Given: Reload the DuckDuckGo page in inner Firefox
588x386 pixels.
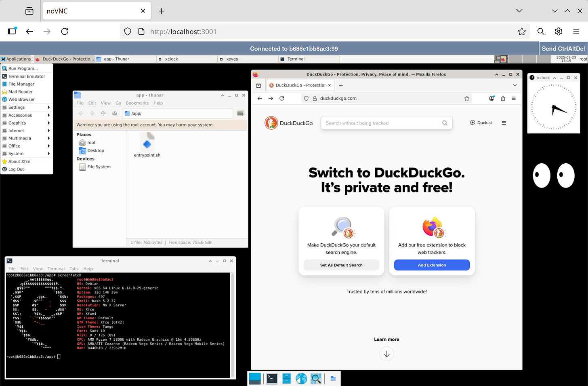Looking at the screenshot, I should coord(282,98).
